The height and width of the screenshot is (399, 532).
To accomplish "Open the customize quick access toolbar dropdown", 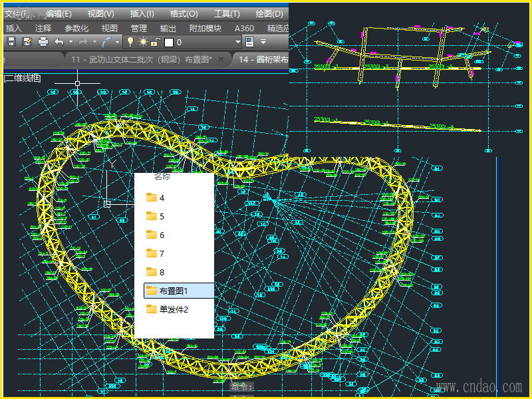I will point(263,42).
